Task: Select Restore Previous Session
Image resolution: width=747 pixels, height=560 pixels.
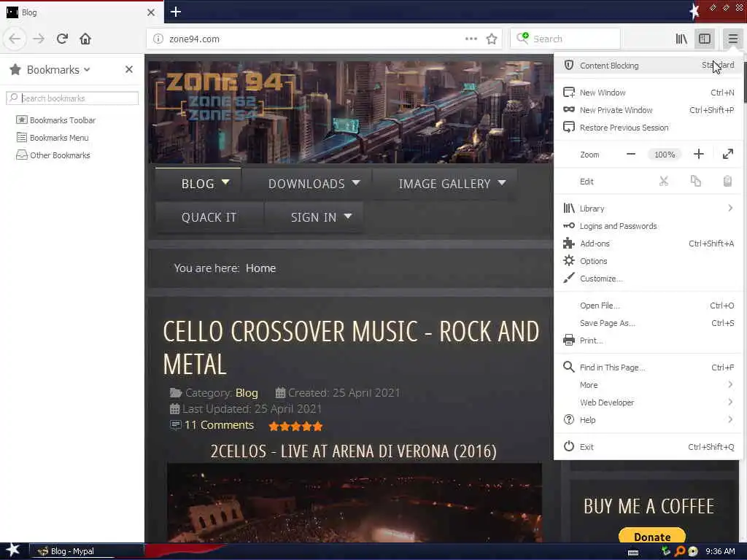Action: tap(648, 128)
